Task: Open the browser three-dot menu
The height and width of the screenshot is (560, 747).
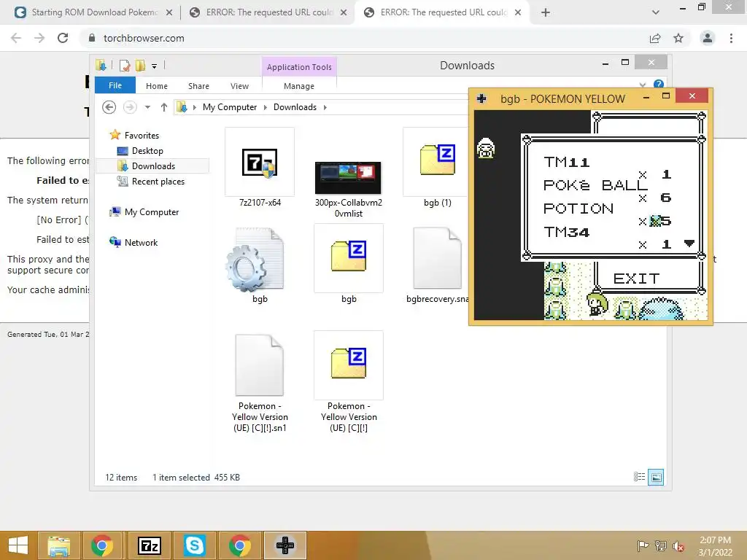Action: tap(731, 38)
